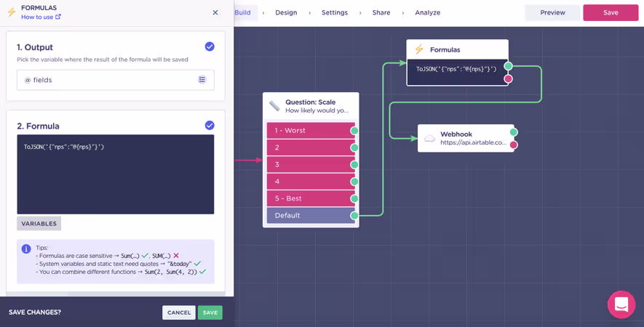
Task: Click the '2. Formula' section heading
Action: click(38, 126)
